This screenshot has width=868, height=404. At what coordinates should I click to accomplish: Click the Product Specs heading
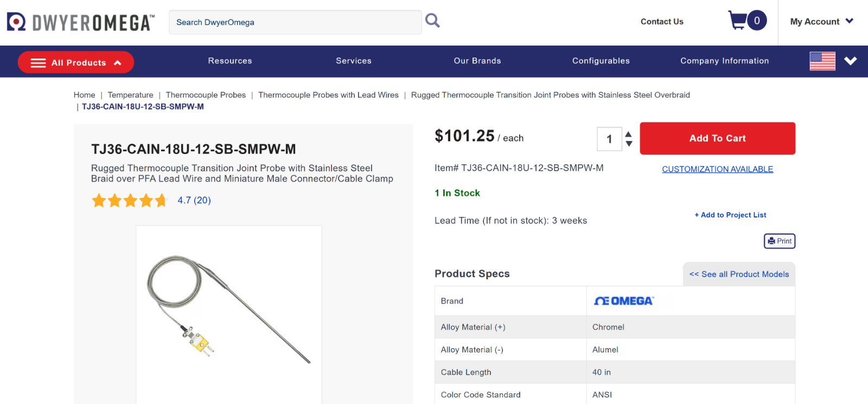[472, 274]
